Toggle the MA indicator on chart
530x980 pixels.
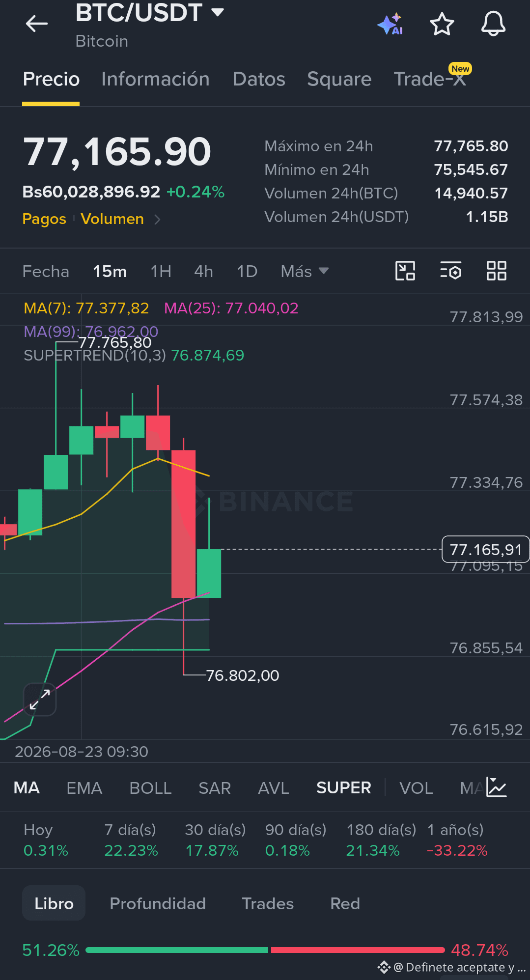(27, 788)
